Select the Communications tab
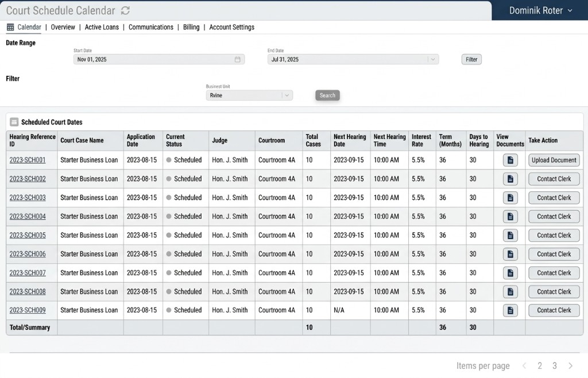This screenshot has height=378, width=588. click(151, 27)
